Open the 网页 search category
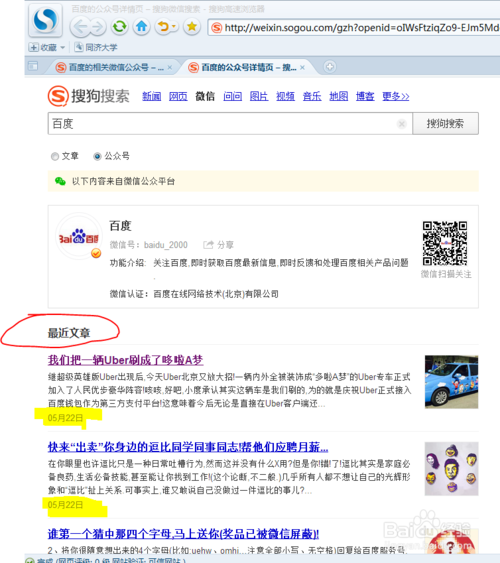This screenshot has height=563, width=500. [x=178, y=96]
